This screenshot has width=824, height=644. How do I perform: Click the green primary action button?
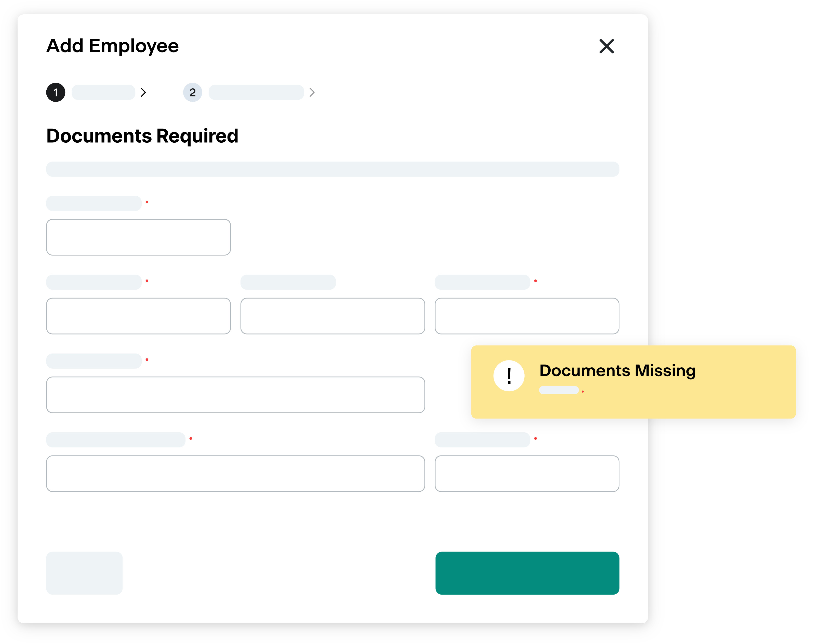(527, 573)
